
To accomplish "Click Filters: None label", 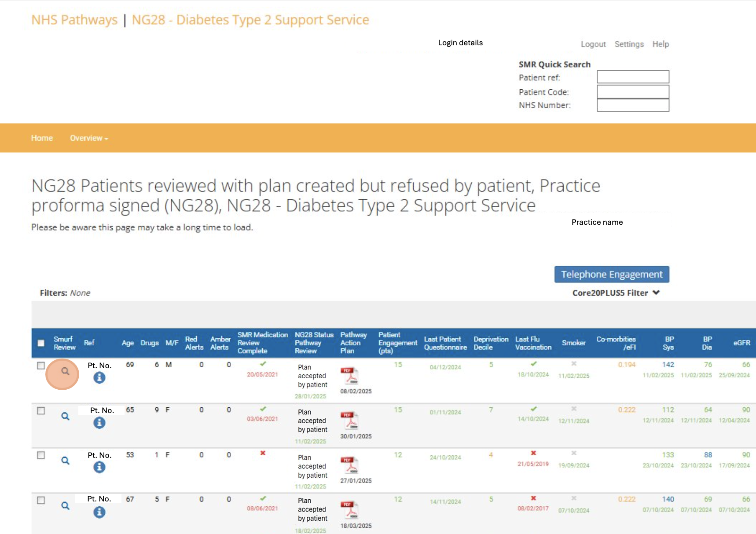I will point(65,293).
